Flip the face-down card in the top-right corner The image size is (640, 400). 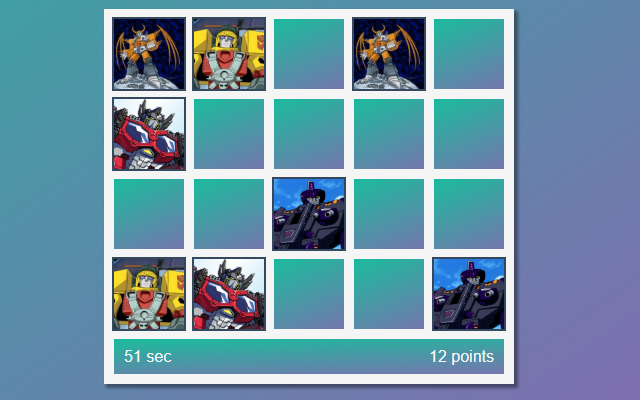click(469, 54)
